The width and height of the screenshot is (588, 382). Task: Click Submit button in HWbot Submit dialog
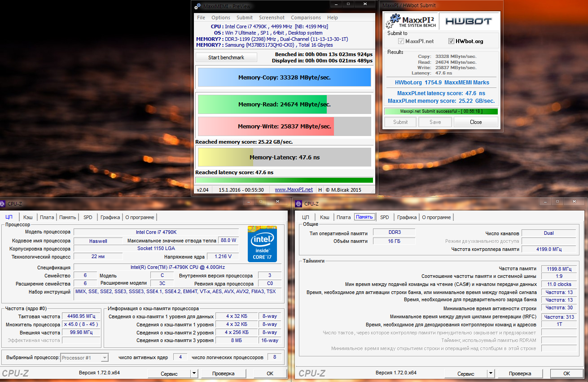[x=400, y=122]
